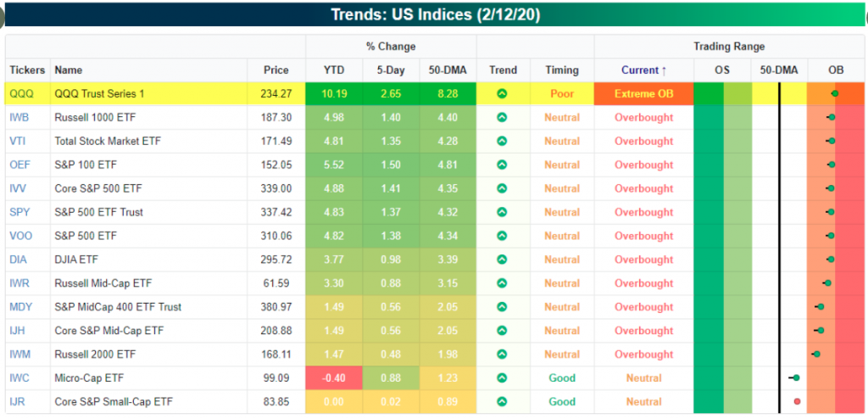Sort by the Current column header
Screen dimensions: 868x419
tap(643, 70)
